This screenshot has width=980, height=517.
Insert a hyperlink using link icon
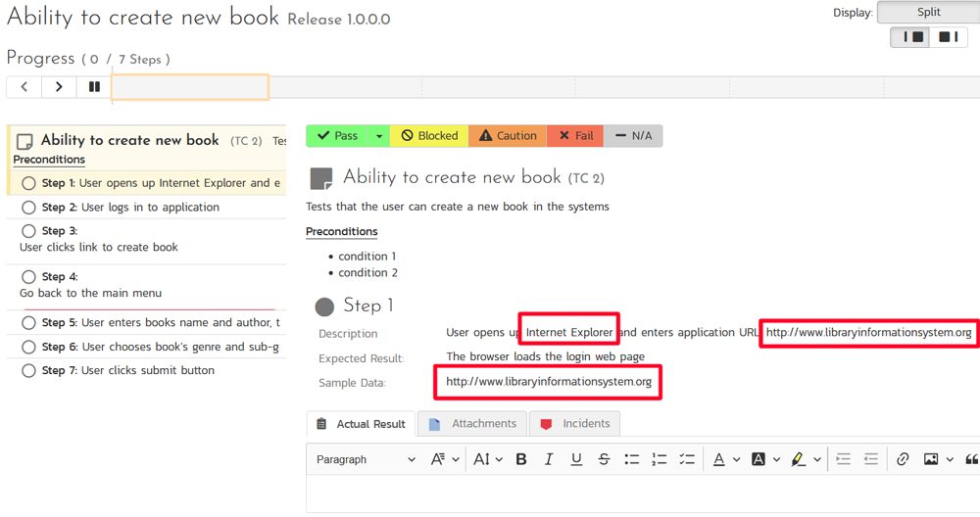(x=903, y=459)
